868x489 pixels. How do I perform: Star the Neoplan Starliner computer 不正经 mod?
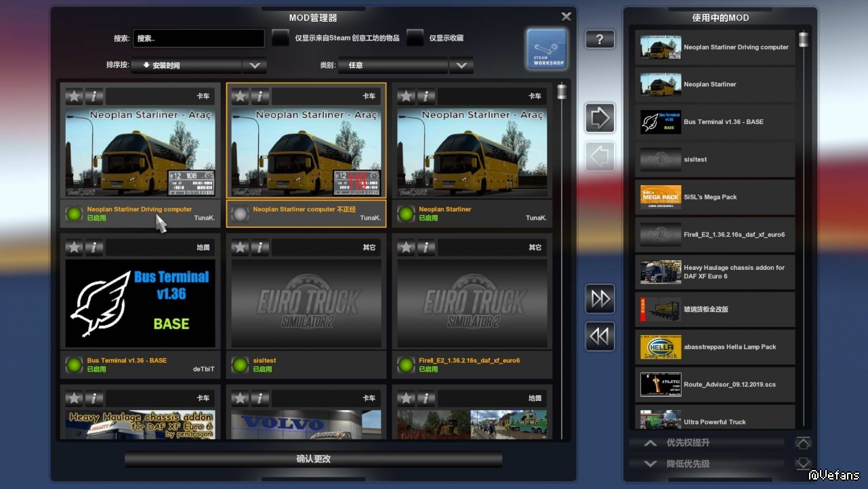240,96
